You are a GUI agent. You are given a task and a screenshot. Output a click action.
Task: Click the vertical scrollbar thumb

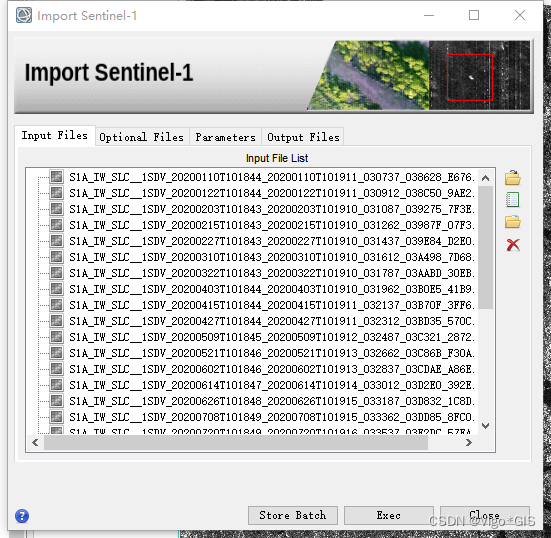pyautogui.click(x=486, y=247)
